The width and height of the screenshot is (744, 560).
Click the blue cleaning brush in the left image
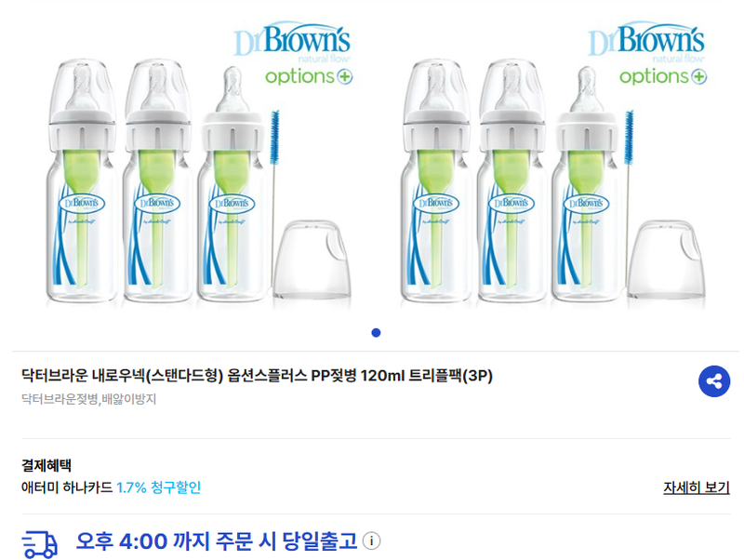click(x=274, y=199)
